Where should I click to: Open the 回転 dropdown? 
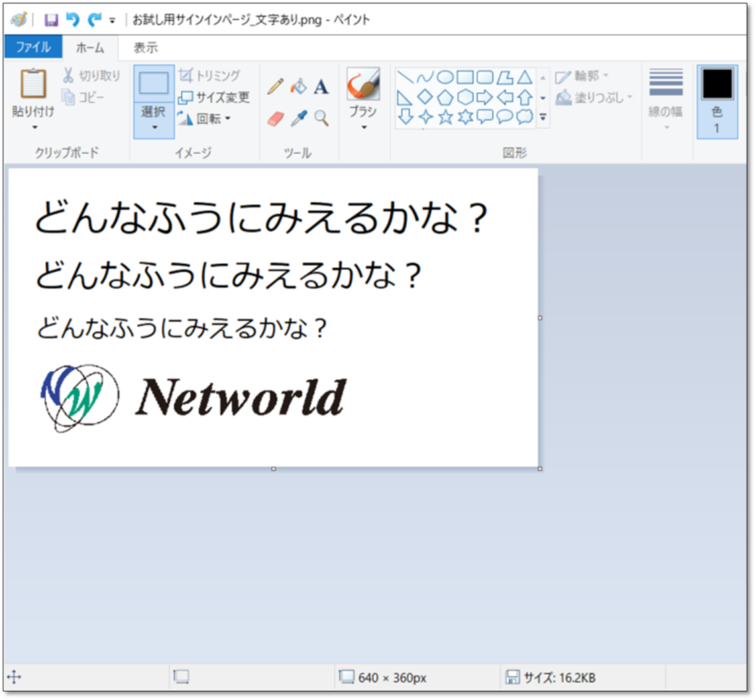(x=205, y=118)
